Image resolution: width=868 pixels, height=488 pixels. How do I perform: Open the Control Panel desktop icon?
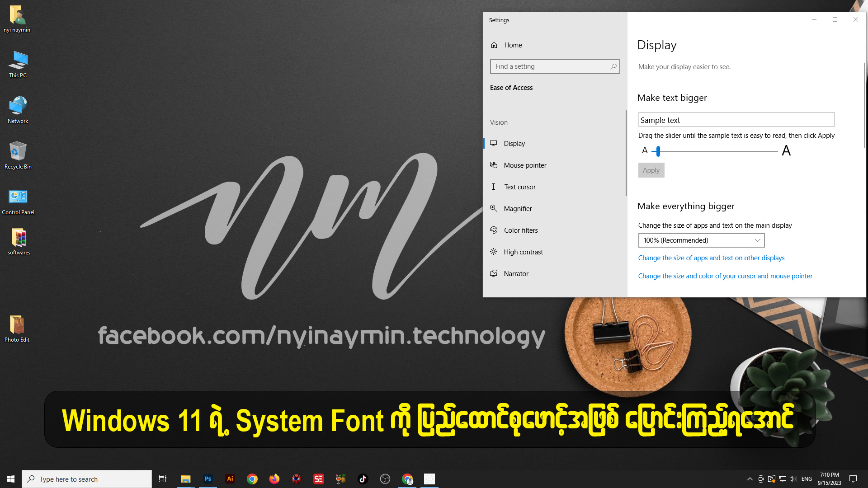pyautogui.click(x=18, y=202)
